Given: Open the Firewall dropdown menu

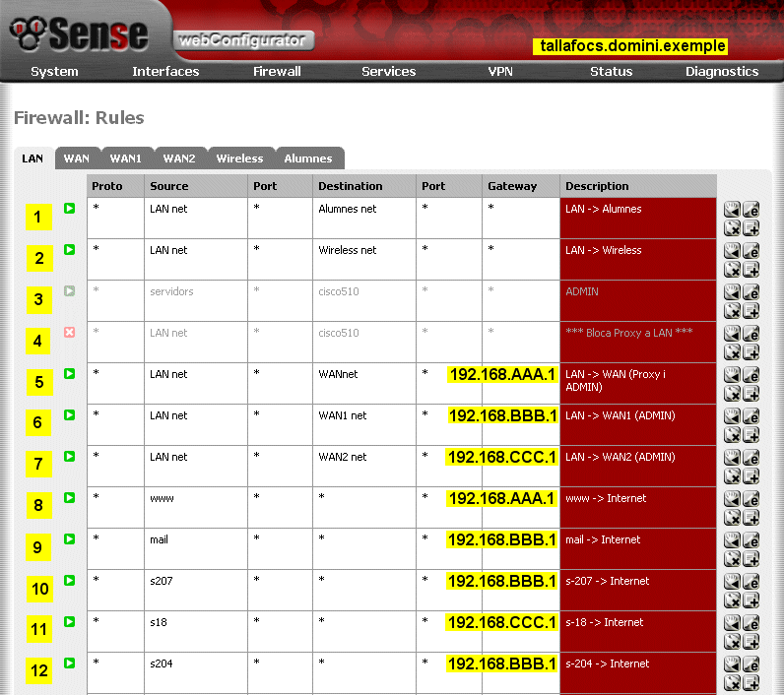Looking at the screenshot, I should pos(277,71).
